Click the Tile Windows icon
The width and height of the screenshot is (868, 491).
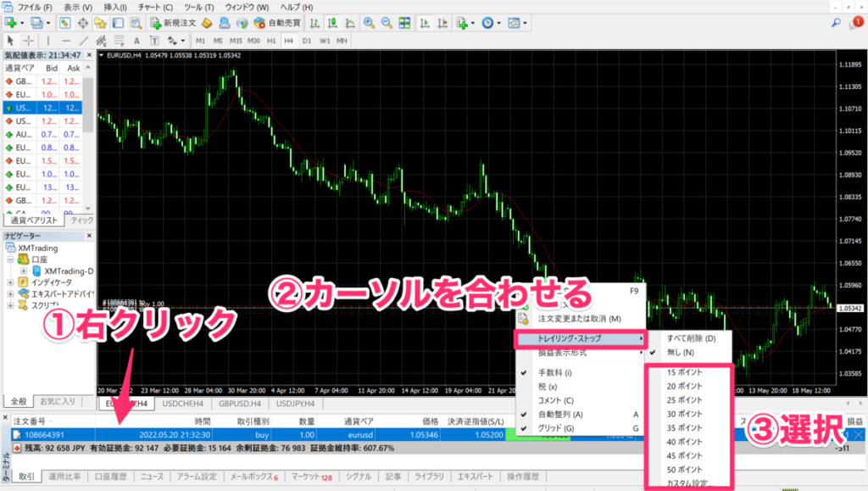[x=404, y=23]
